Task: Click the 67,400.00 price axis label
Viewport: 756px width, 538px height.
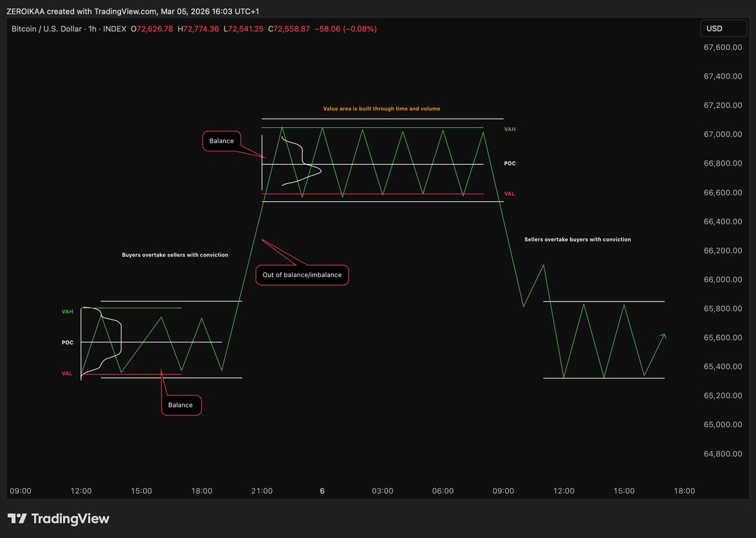Action: (x=723, y=76)
